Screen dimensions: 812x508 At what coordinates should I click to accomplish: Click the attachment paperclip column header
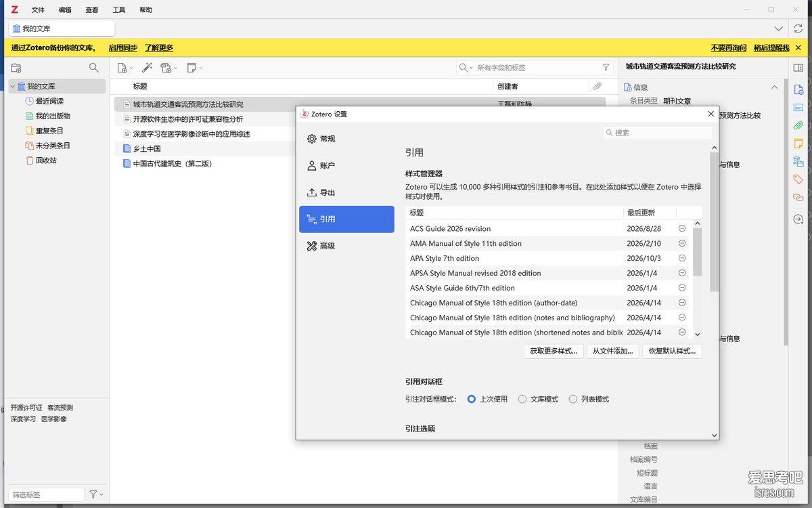point(597,87)
